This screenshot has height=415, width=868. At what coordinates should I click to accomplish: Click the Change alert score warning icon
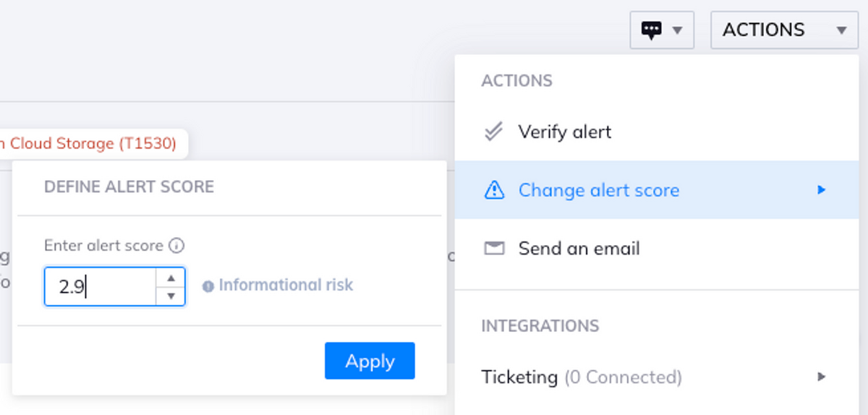493,190
